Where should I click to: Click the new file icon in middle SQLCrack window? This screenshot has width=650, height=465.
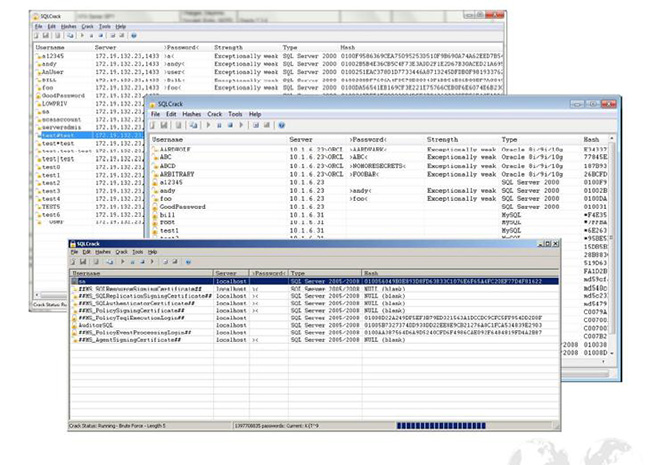(x=153, y=125)
